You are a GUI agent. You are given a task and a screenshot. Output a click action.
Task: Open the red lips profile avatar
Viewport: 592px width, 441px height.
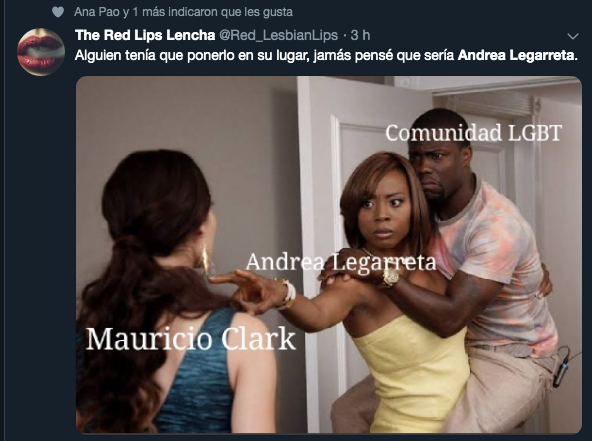pos(41,52)
